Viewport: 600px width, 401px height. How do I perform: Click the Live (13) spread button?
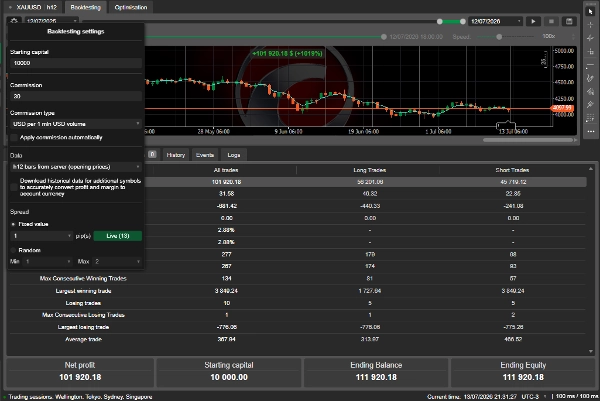[x=118, y=236]
